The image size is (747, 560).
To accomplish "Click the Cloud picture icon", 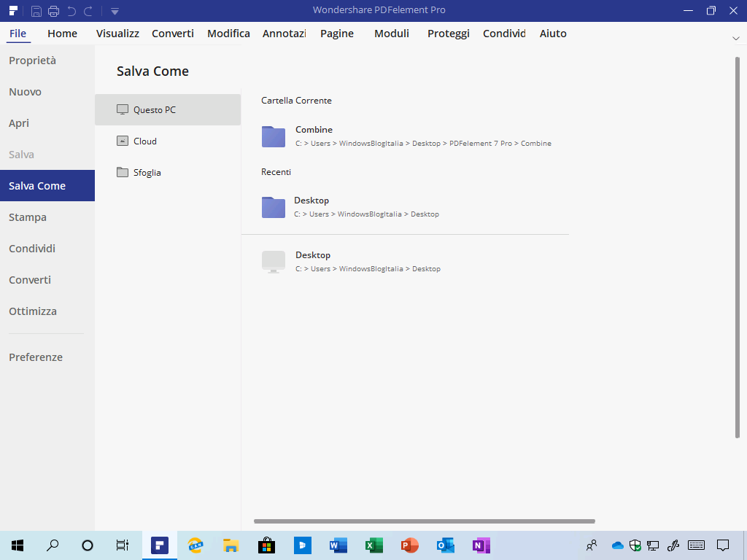I will coord(123,141).
